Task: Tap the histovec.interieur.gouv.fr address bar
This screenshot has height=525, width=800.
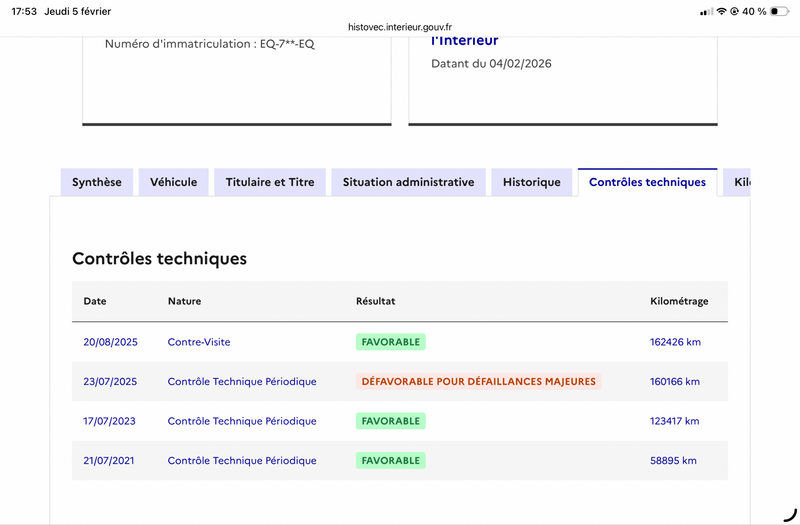Action: click(x=400, y=29)
